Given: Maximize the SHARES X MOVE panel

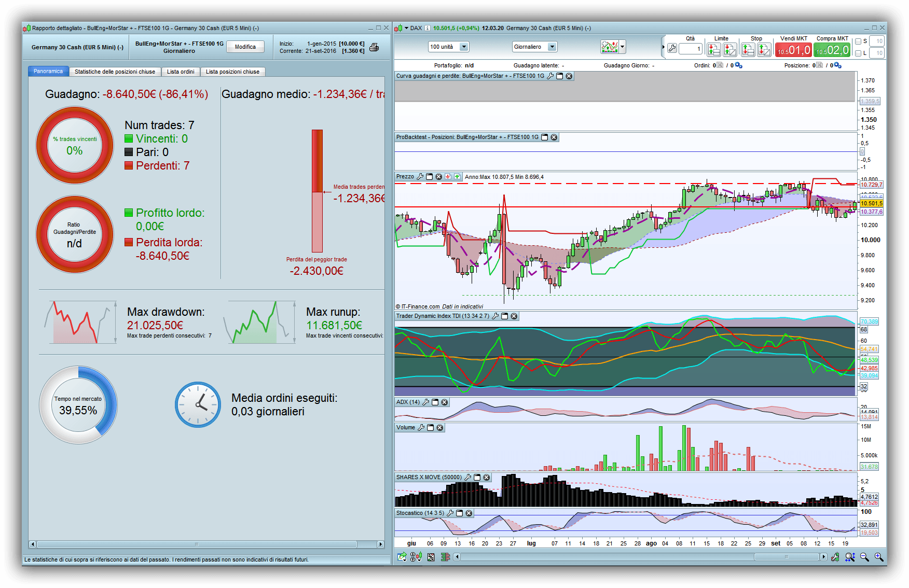Looking at the screenshot, I should click(x=477, y=478).
